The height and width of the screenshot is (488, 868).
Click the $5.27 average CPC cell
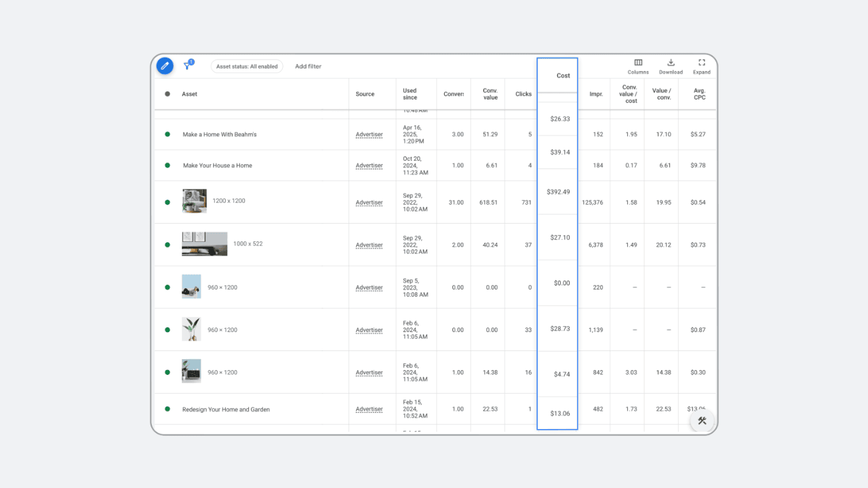pyautogui.click(x=698, y=134)
